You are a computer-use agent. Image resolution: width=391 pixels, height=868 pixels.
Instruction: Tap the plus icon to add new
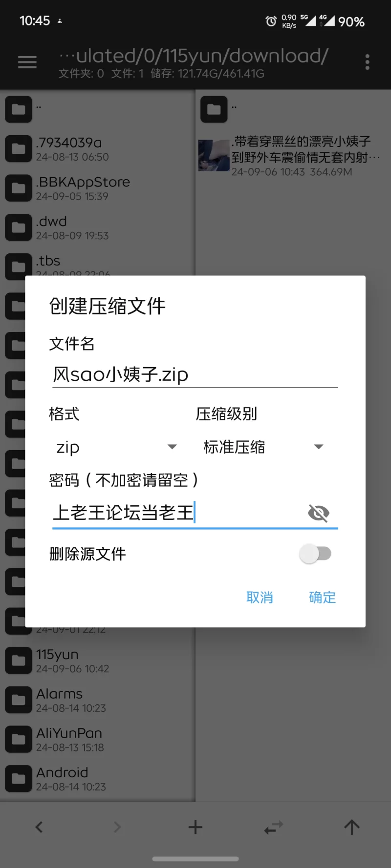coord(195,827)
